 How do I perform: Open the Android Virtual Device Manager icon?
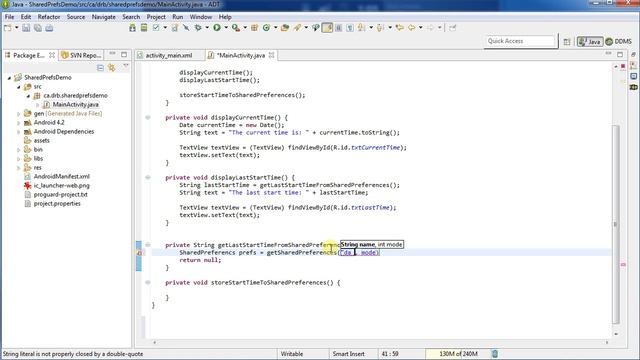tap(144, 28)
